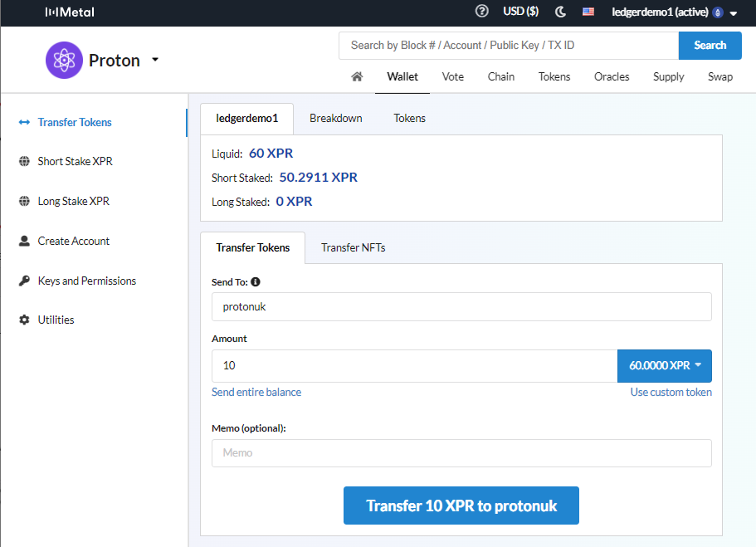Click the Send To info tooltip icon
This screenshot has width=756, height=547.
(x=256, y=281)
